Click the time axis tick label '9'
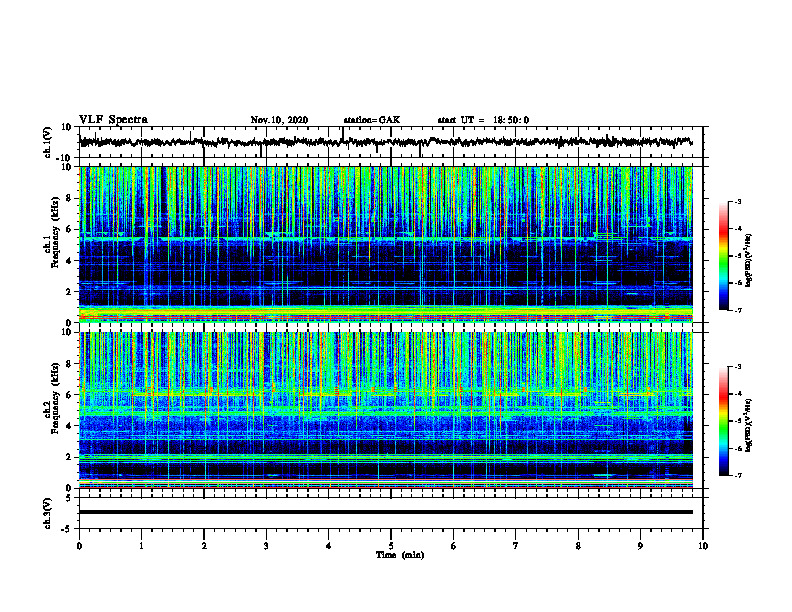 pos(640,546)
